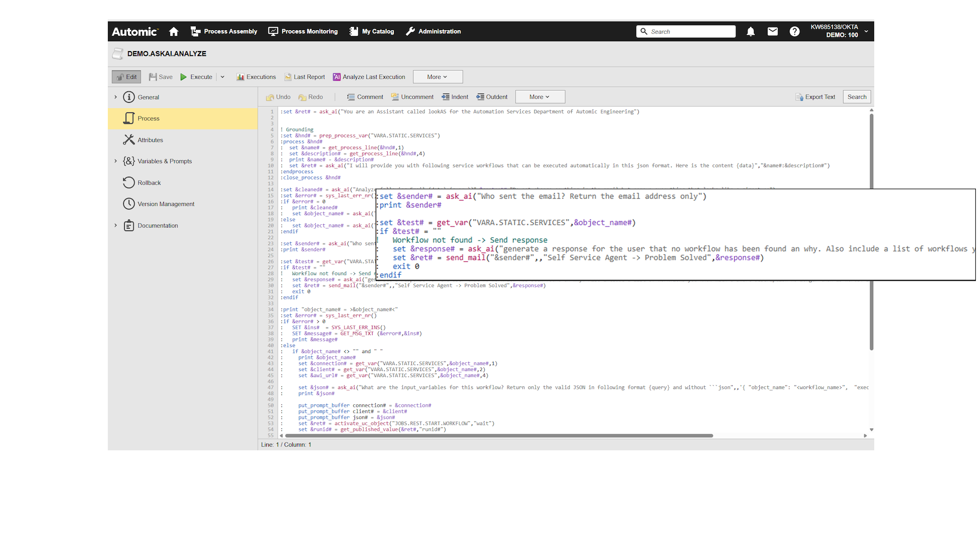Click inside the global Search field
Image resolution: width=980 pixels, height=551 pixels.
pyautogui.click(x=686, y=31)
